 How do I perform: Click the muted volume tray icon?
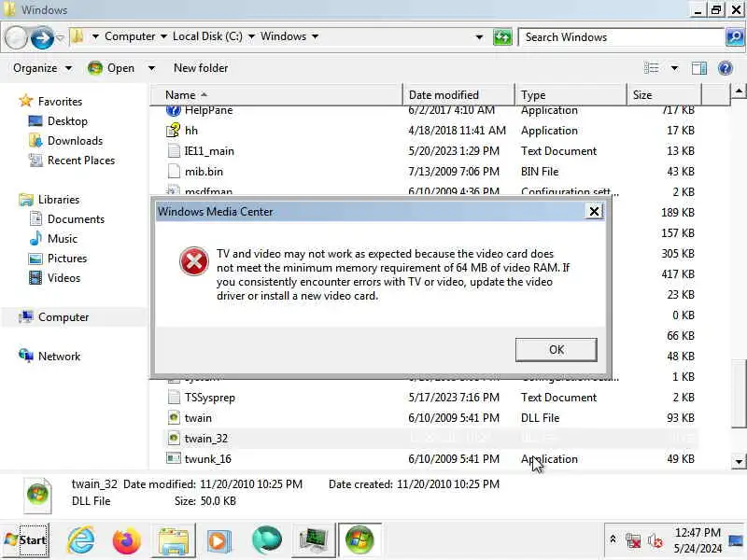click(655, 540)
